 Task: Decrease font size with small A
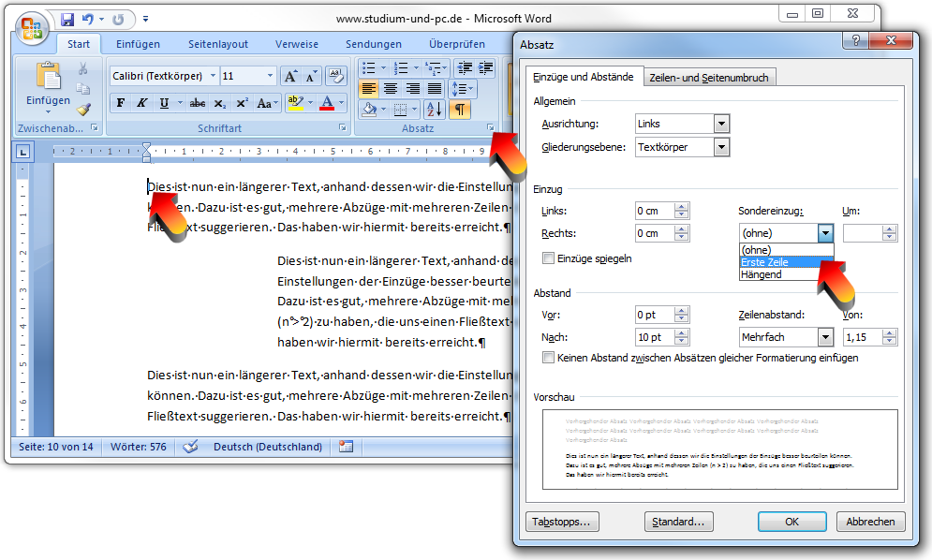[x=312, y=76]
